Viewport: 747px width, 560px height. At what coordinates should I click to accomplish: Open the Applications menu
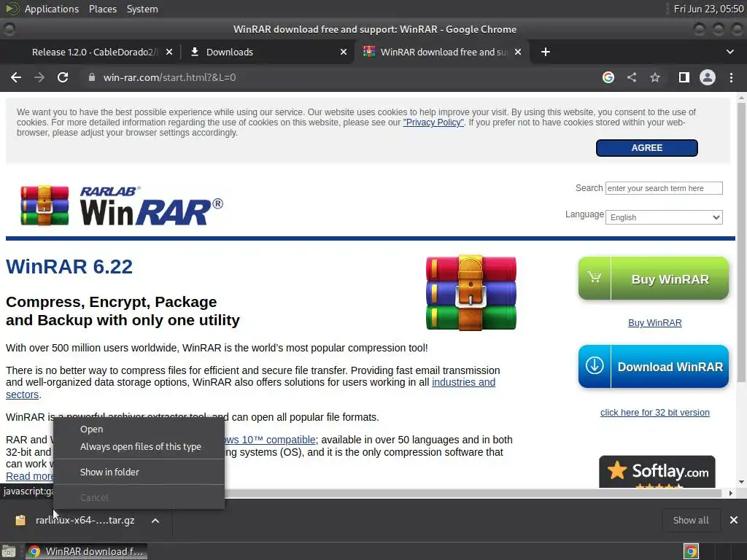[52, 9]
